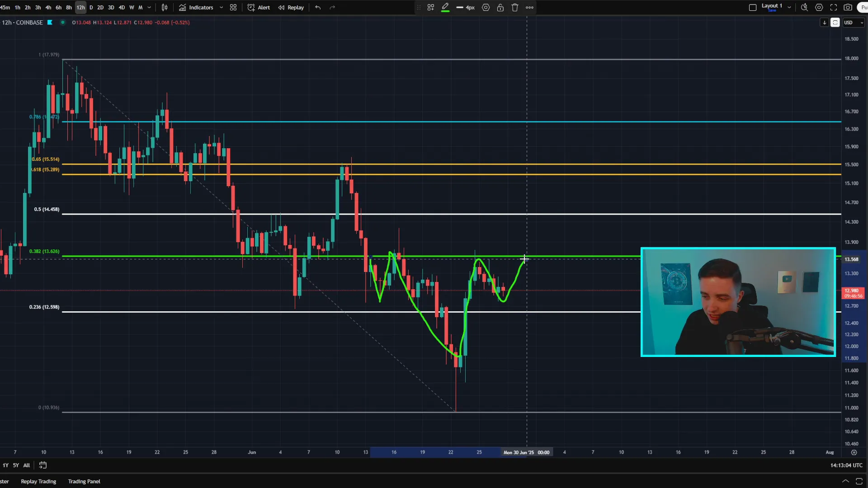
Task: Click the 14:13:04 UTC timezone clock
Action: tap(846, 465)
